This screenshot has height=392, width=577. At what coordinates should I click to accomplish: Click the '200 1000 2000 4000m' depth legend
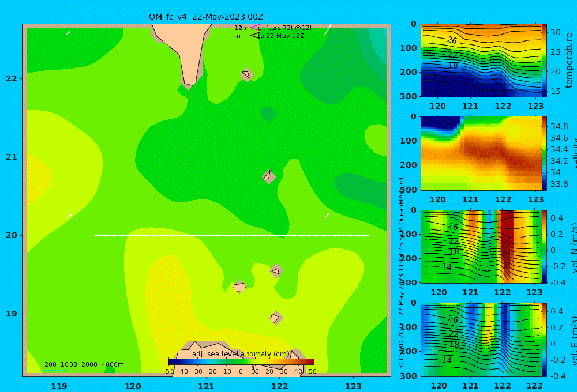[84, 364]
